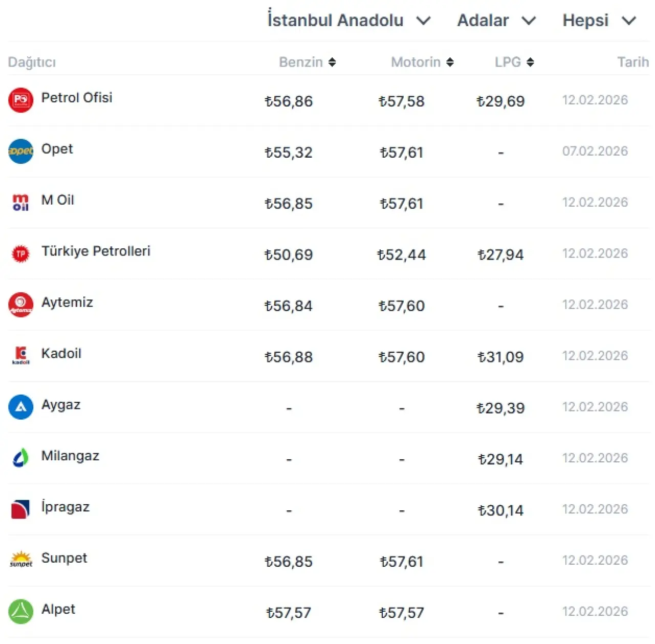The image size is (655, 644).
Task: Click the Opet brand logo
Action: [x=20, y=151]
